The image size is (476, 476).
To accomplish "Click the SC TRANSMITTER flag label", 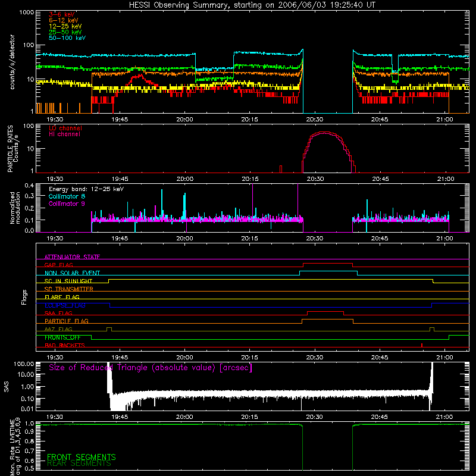I will 69,289.
